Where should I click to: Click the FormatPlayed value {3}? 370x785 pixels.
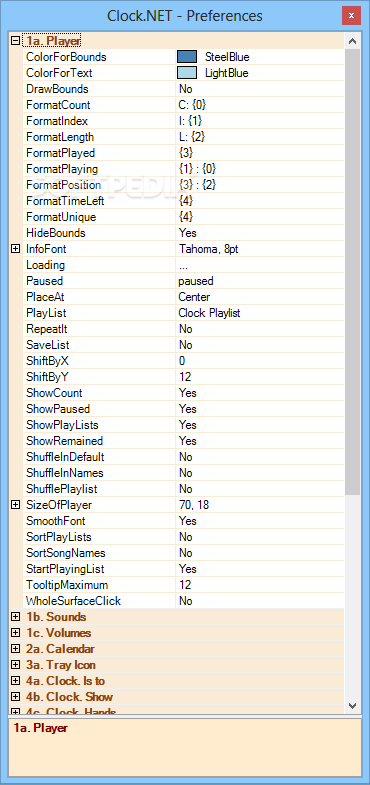coord(186,153)
